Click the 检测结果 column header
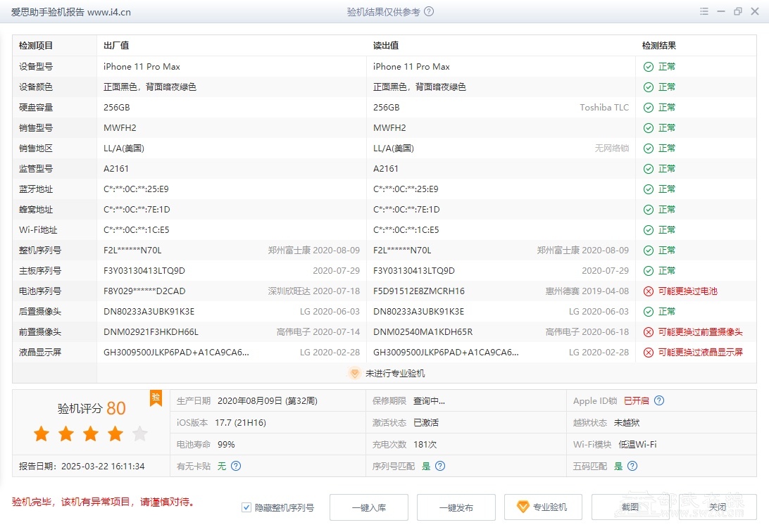Image resolution: width=769 pixels, height=532 pixels. pyautogui.click(x=659, y=46)
